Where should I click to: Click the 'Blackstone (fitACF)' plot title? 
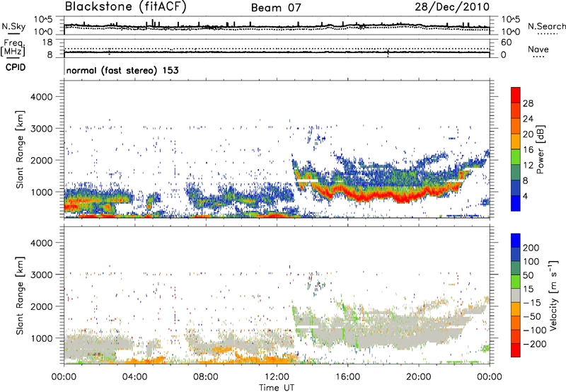(126, 7)
